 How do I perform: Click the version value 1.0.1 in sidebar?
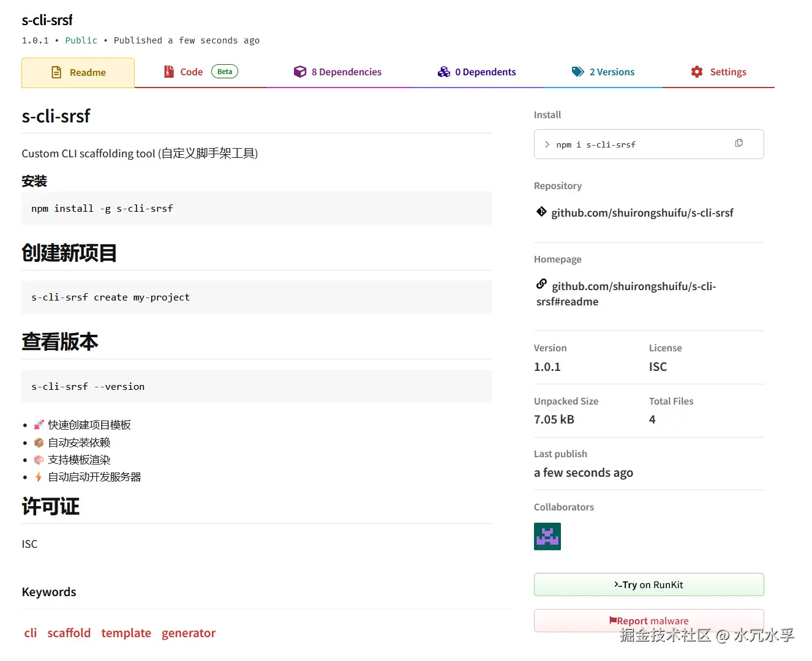point(547,367)
